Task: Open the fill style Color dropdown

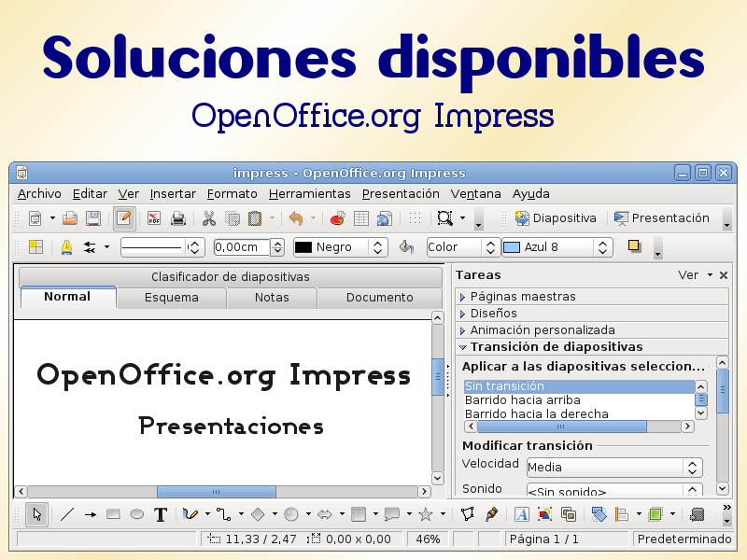Action: click(463, 247)
